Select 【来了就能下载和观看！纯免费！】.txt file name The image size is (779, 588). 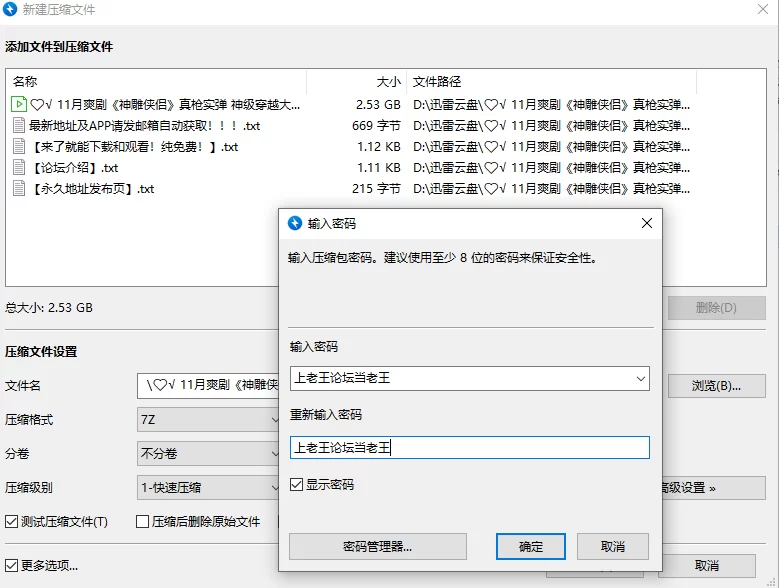pos(134,147)
